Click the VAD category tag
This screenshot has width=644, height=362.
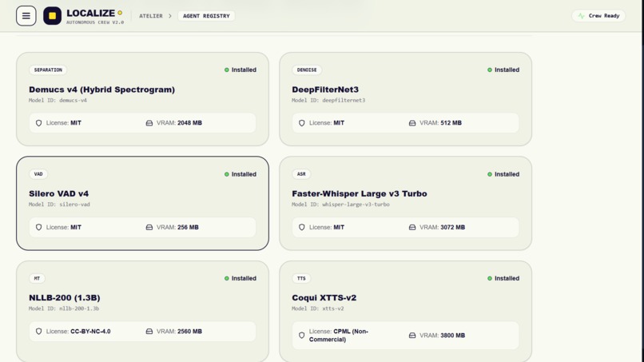pyautogui.click(x=38, y=174)
